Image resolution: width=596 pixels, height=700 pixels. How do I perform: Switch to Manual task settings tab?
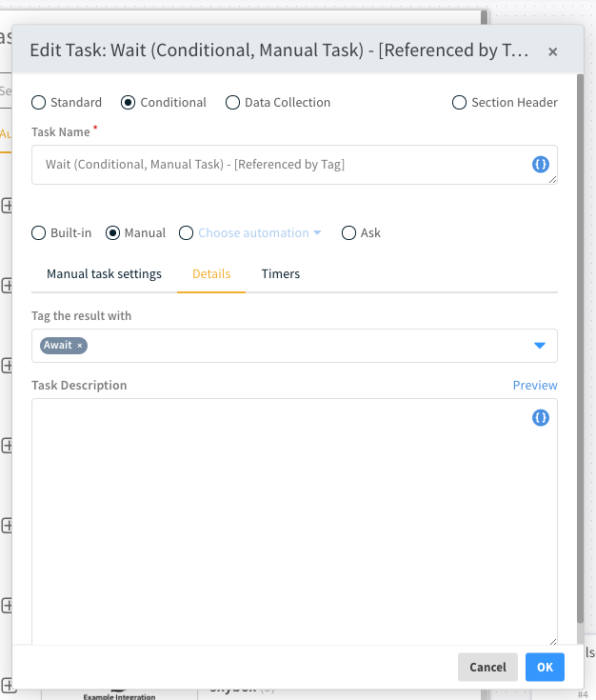[104, 274]
